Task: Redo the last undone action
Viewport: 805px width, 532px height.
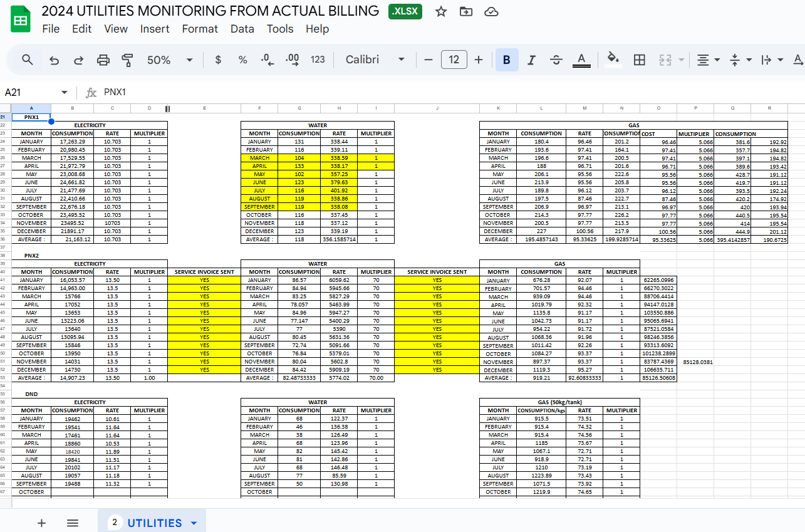Action: click(79, 60)
